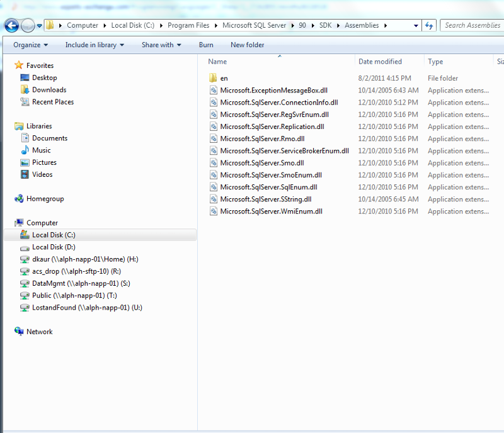Screen dimensions: 504x433
Task: Open the 'en' folder in the file list
Action: point(223,78)
